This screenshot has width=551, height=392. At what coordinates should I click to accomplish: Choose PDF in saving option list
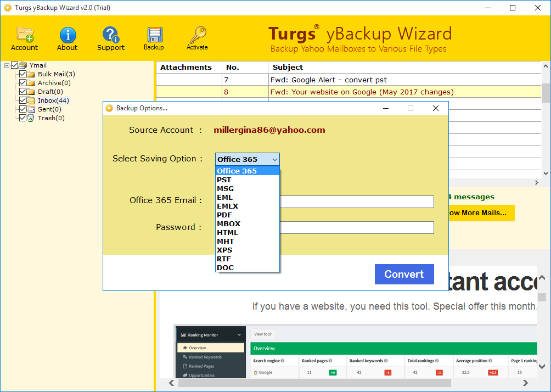pos(248,215)
